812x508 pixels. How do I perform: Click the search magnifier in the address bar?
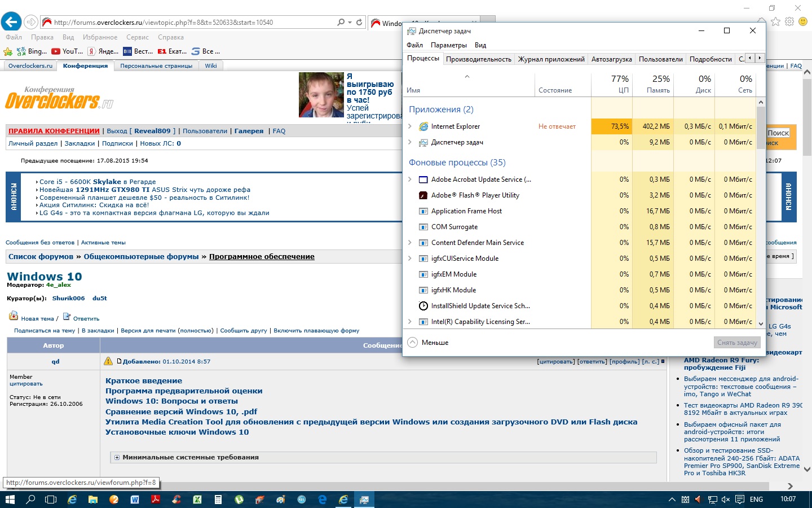pos(341,23)
